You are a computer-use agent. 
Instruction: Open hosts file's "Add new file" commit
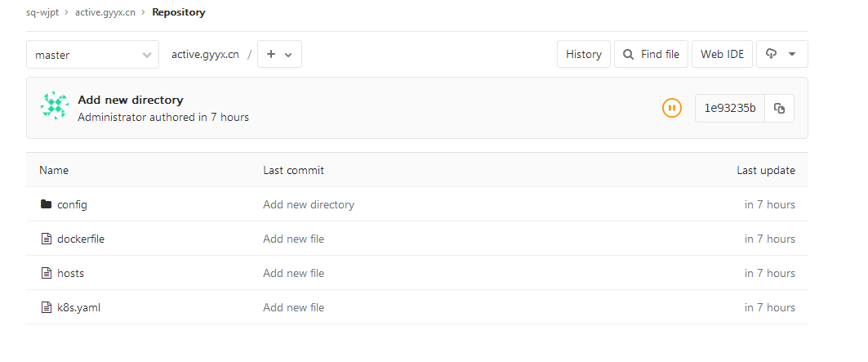click(293, 273)
